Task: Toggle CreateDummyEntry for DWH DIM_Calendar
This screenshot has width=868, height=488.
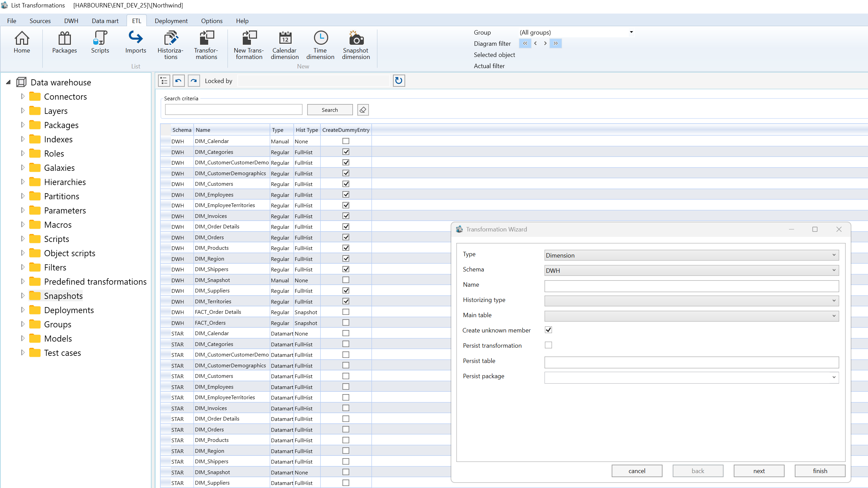Action: click(346, 141)
